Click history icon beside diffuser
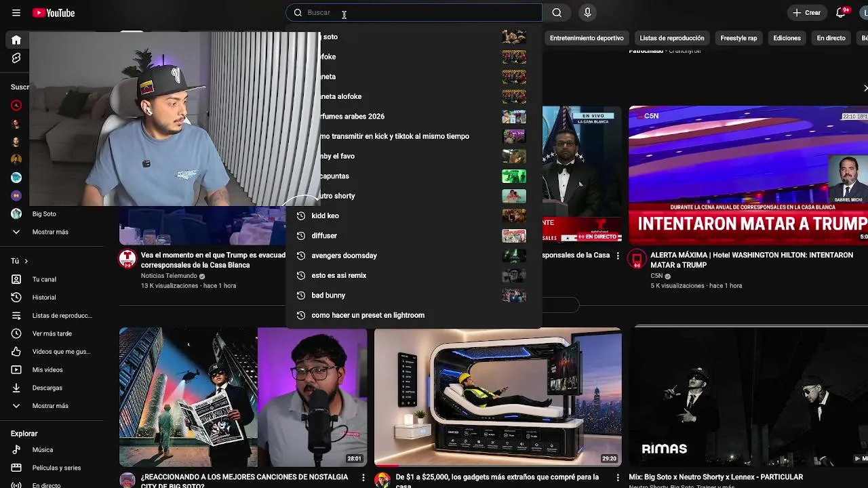The width and height of the screenshot is (868, 488). click(301, 235)
